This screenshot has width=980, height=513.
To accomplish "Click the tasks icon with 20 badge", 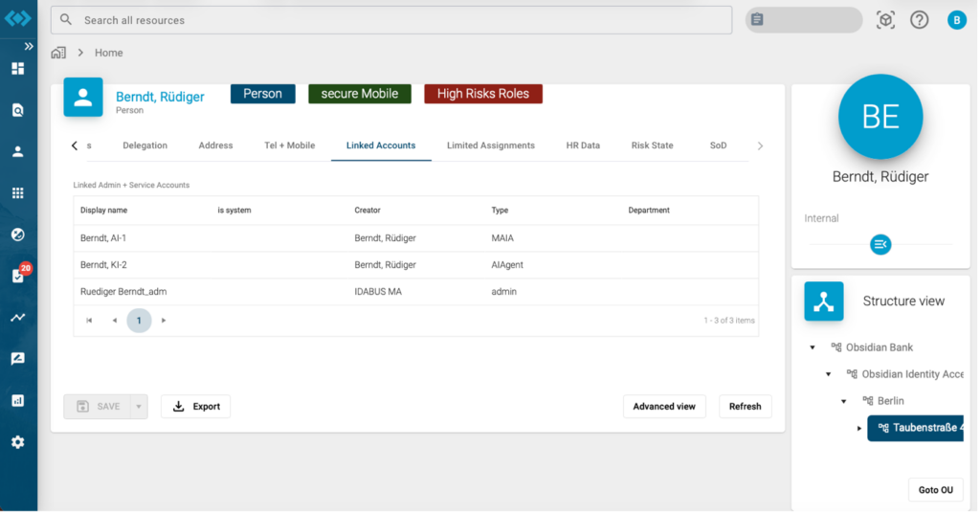I will (17, 276).
